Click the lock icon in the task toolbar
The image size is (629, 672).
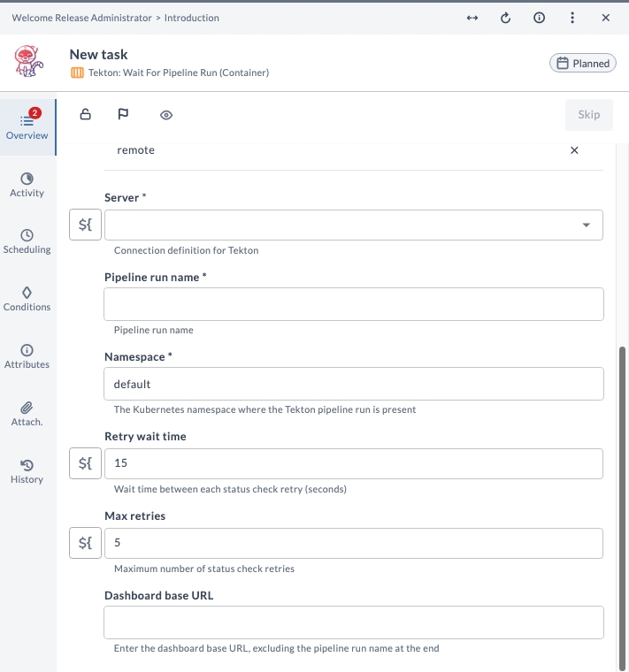click(x=86, y=115)
